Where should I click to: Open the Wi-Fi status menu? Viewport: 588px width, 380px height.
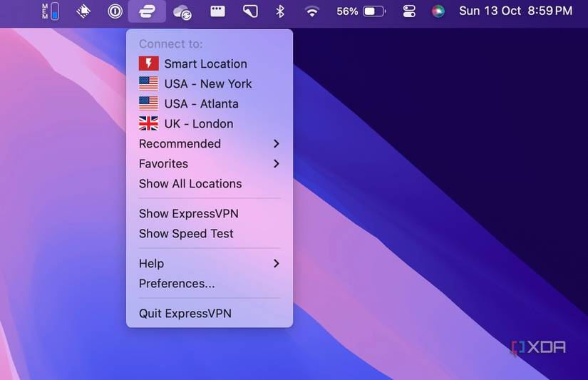(311, 11)
